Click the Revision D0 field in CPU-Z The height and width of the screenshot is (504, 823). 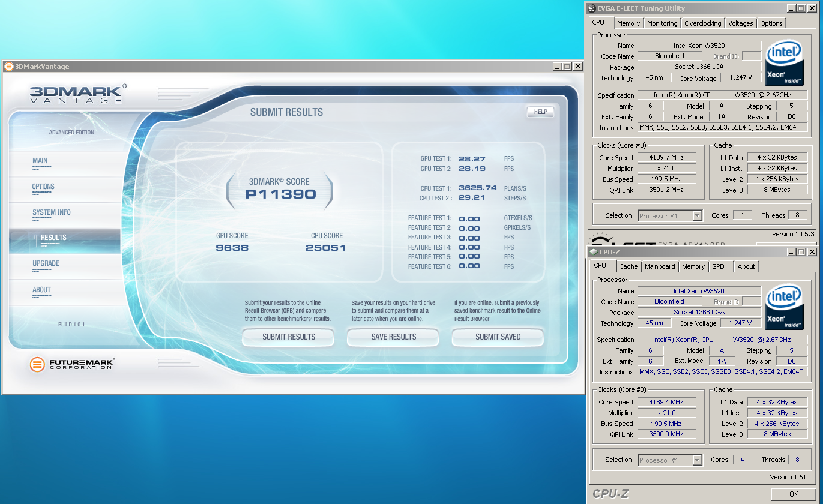coord(792,361)
